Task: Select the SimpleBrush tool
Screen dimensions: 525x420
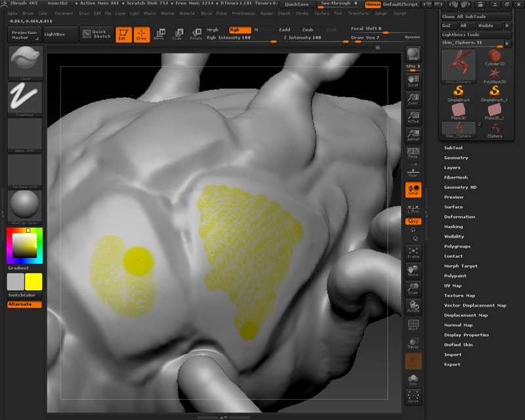Action: [x=458, y=94]
